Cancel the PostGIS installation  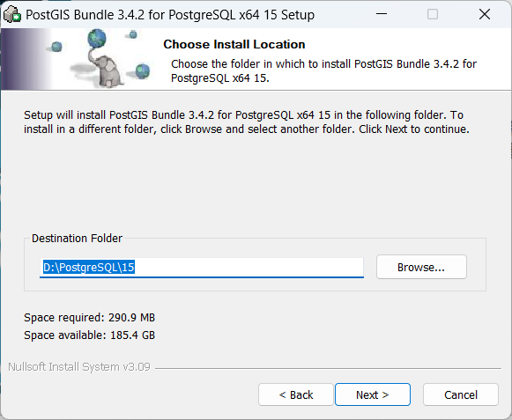[x=461, y=394]
